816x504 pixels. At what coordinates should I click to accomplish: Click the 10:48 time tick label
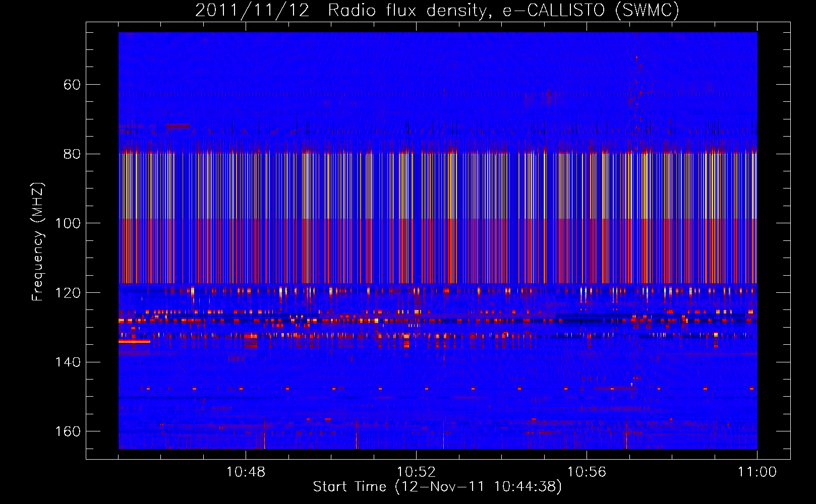246,472
